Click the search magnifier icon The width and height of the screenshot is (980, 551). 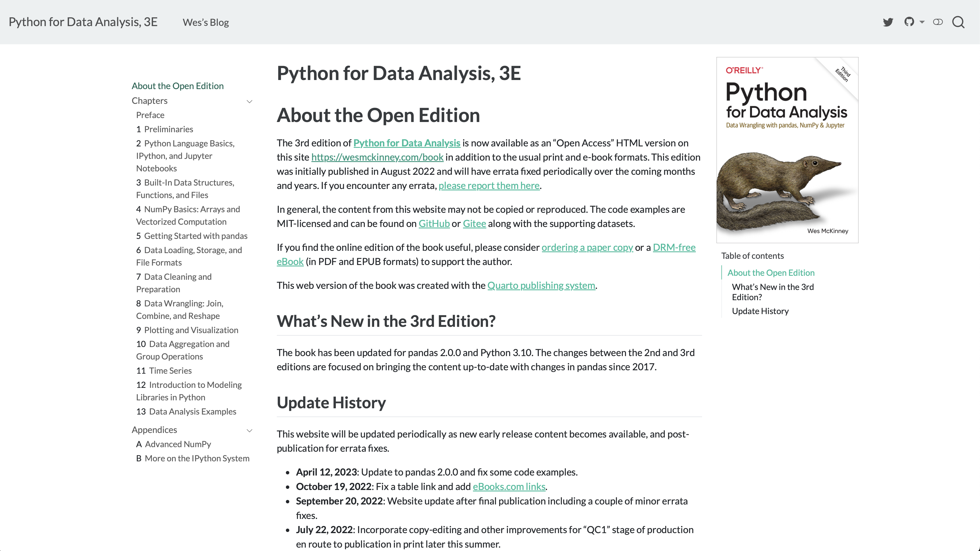[x=958, y=22]
